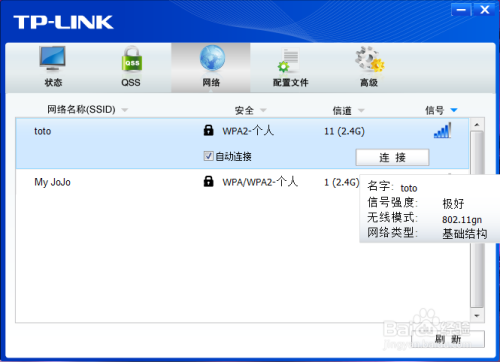Click the 刷新 refresh button
This screenshot has height=362, width=500.
coord(448,339)
